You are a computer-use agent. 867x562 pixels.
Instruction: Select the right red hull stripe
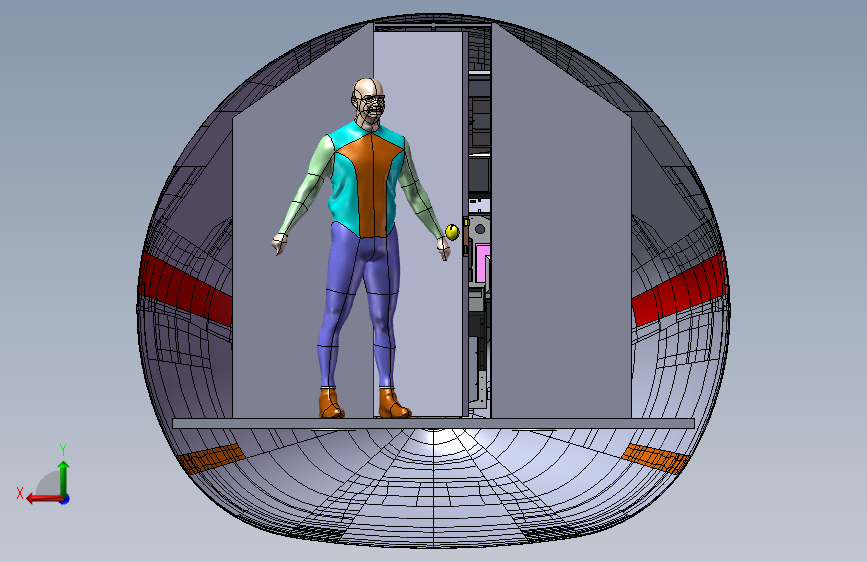click(x=680, y=289)
